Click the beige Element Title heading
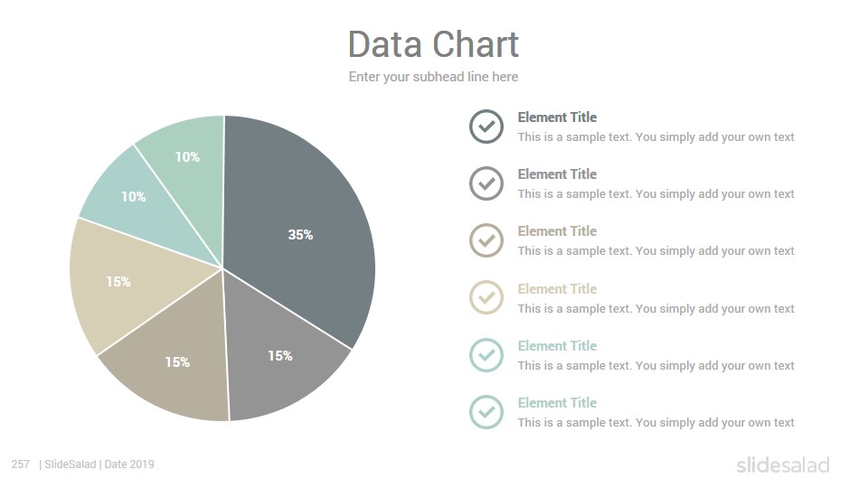The image size is (868, 488). (557, 289)
